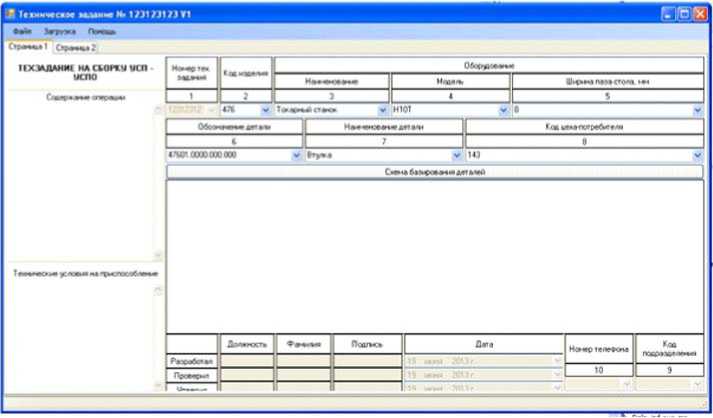Click the Код подразделения header
Viewport: 713px width, 418px height.
[669, 349]
